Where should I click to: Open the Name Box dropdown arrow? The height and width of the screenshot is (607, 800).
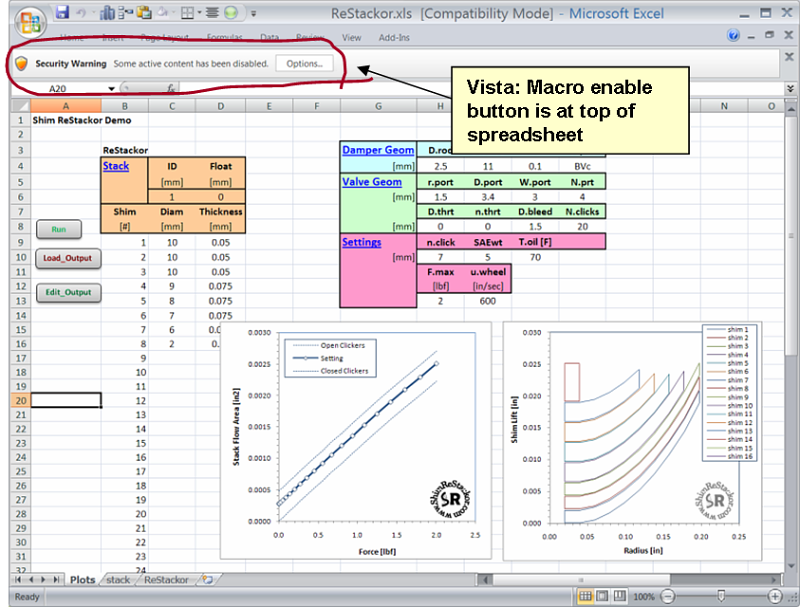point(111,89)
